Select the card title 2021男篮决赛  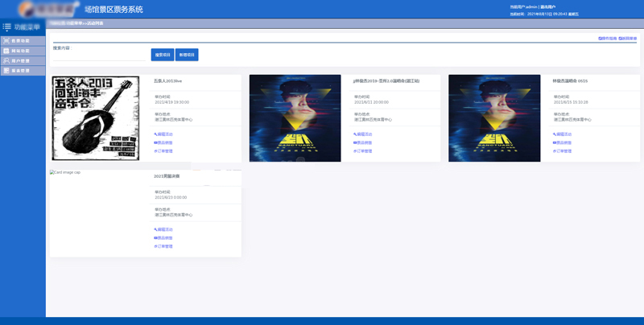167,176
